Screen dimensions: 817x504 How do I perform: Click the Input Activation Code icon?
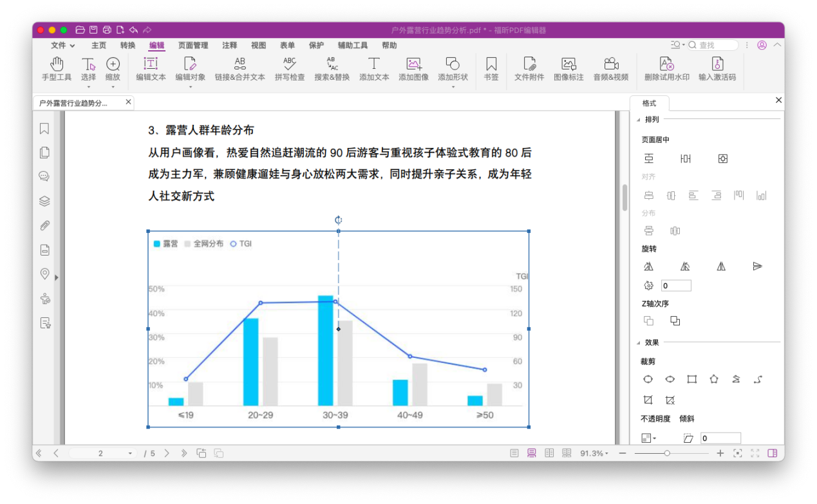[717, 69]
